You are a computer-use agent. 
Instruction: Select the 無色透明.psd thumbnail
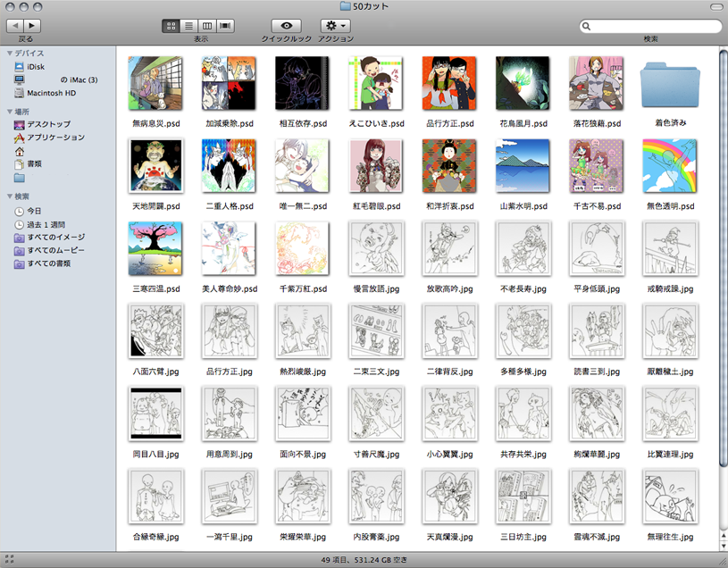[x=670, y=166]
